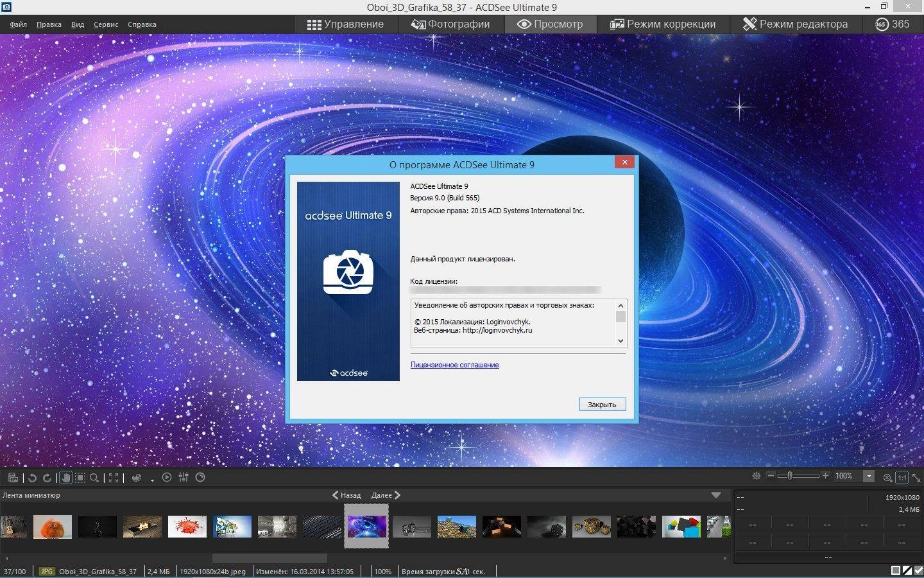Switch to Управление mode
Viewport: 924px width, 578px height.
(345, 24)
